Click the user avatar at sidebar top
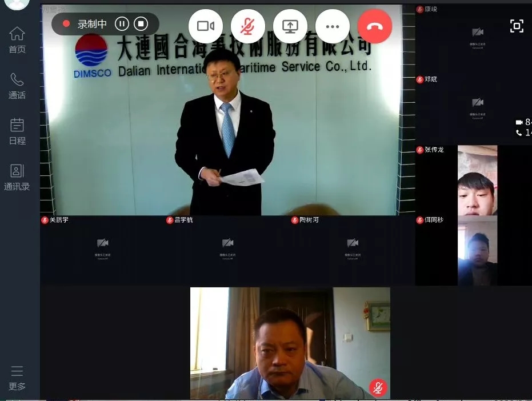The height and width of the screenshot is (401, 532). [x=16, y=3]
